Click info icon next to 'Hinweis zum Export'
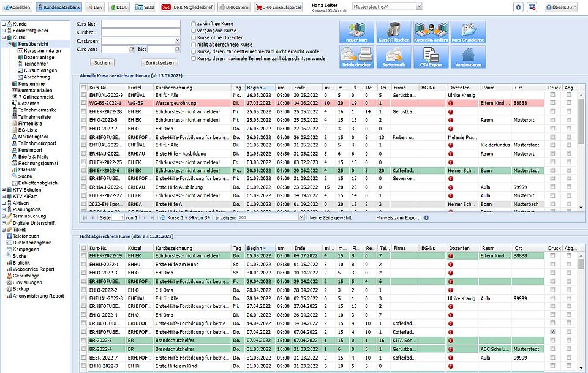This screenshot has height=373, width=588. 426,217
